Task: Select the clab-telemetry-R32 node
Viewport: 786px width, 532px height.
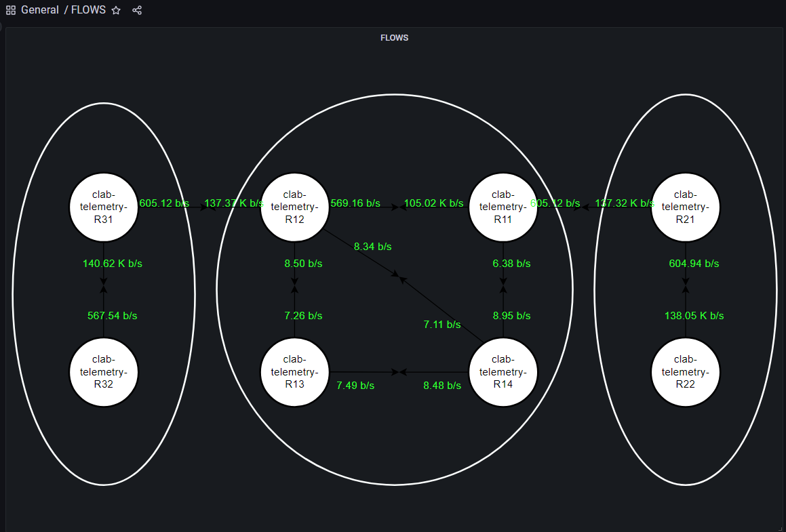Action: click(x=104, y=371)
